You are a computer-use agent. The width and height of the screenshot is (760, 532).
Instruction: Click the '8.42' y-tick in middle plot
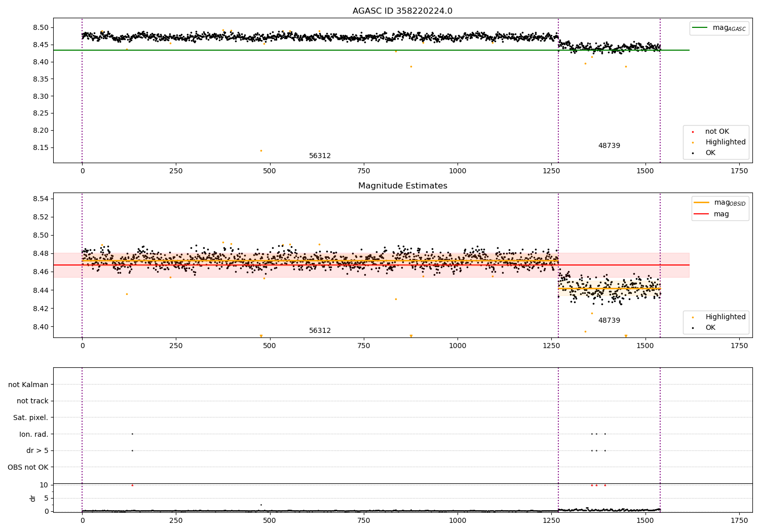click(41, 309)
